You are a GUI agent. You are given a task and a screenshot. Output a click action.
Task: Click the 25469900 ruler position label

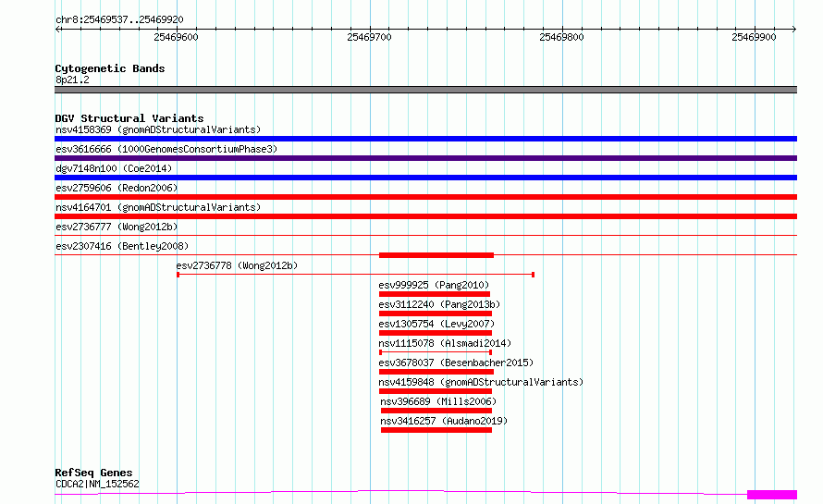coord(754,37)
